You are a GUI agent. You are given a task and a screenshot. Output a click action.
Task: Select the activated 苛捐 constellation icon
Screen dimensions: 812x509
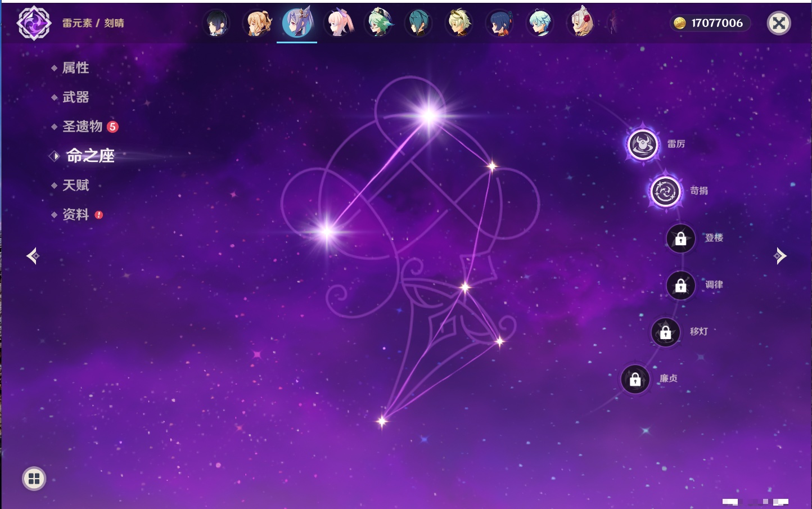click(666, 191)
